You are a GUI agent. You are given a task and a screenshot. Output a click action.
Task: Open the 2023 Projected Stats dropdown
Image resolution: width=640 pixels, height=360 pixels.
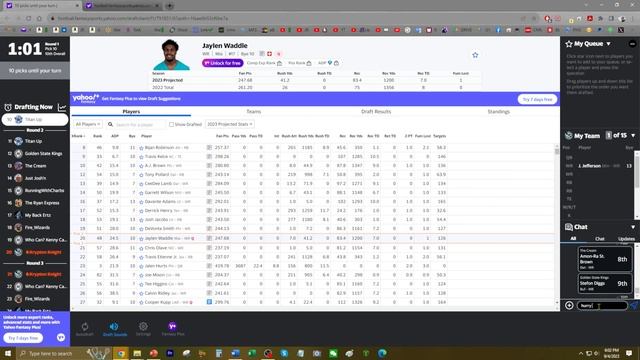click(230, 124)
